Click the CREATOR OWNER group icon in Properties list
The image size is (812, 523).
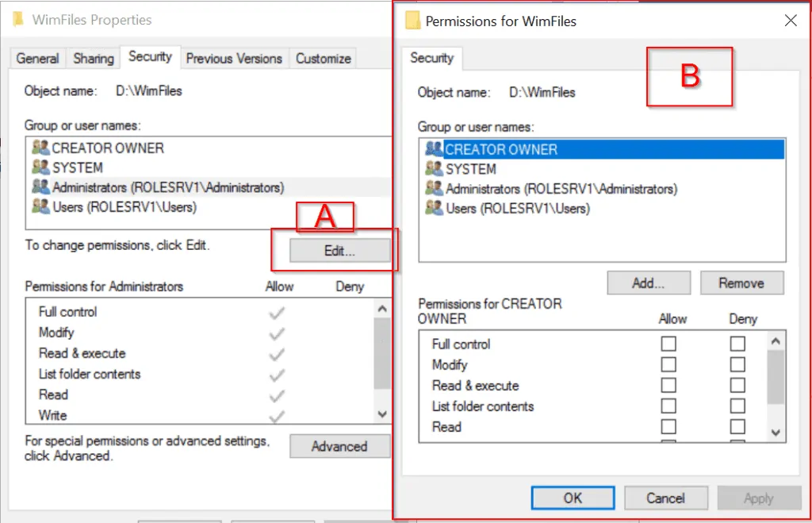tap(41, 148)
